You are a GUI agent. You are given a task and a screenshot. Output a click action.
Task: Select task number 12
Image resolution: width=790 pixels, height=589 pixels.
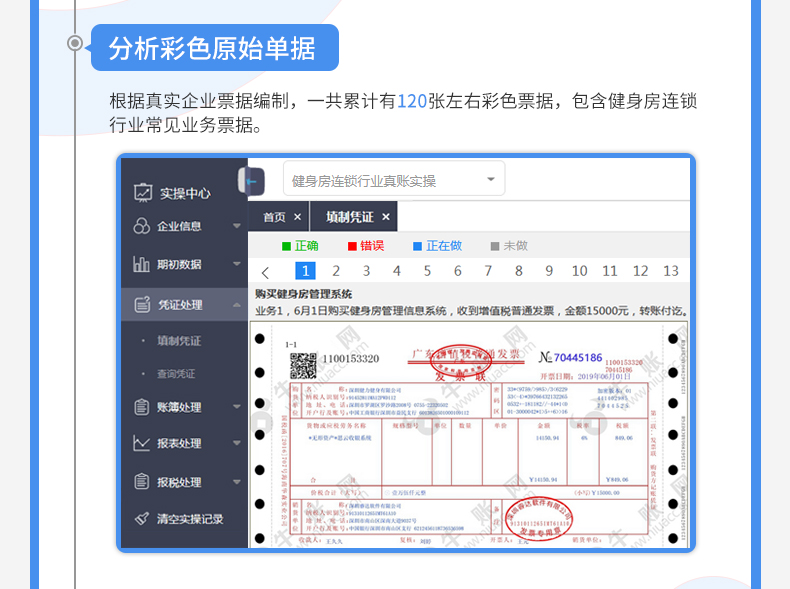(640, 271)
